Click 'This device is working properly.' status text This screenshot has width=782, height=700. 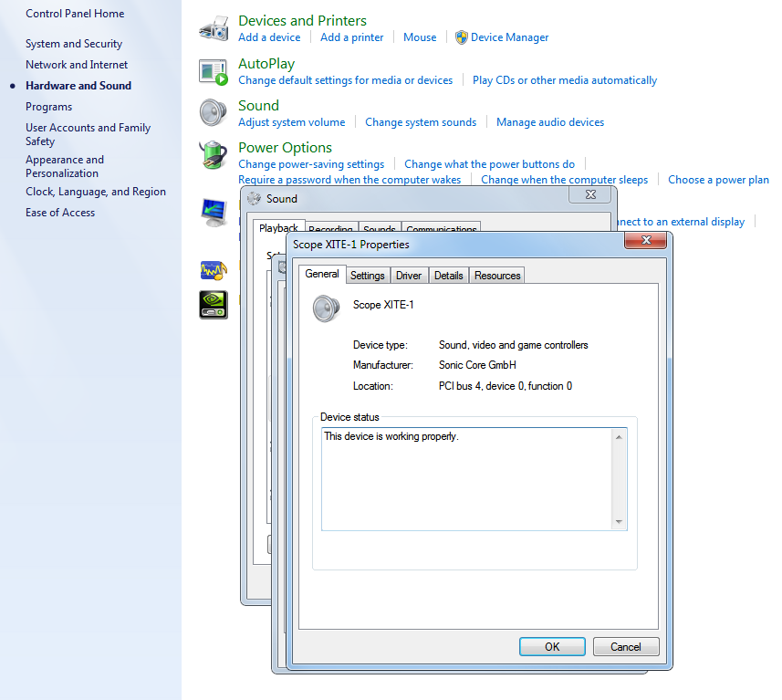(391, 436)
